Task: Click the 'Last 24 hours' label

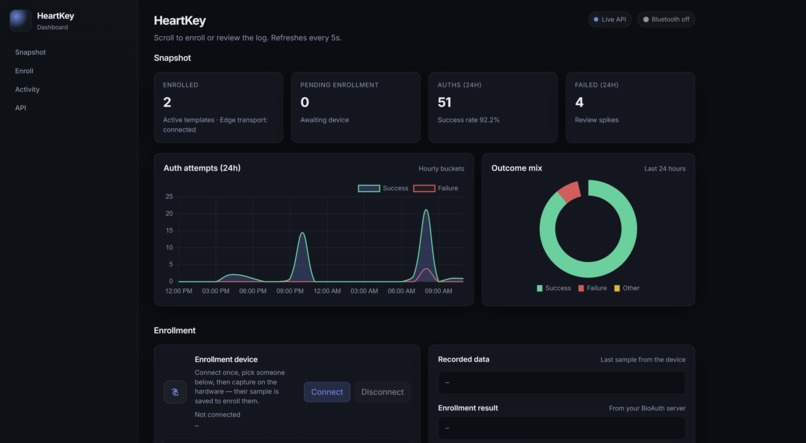Action: [665, 169]
